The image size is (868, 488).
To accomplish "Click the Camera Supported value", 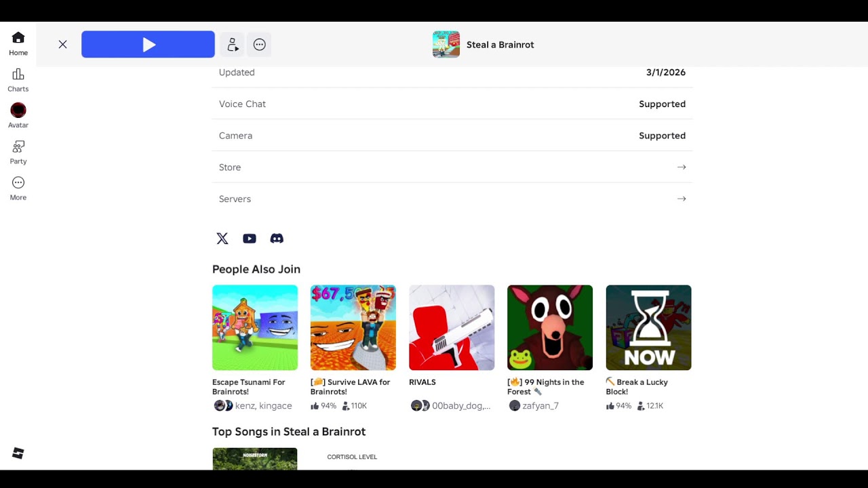I will pyautogui.click(x=662, y=136).
